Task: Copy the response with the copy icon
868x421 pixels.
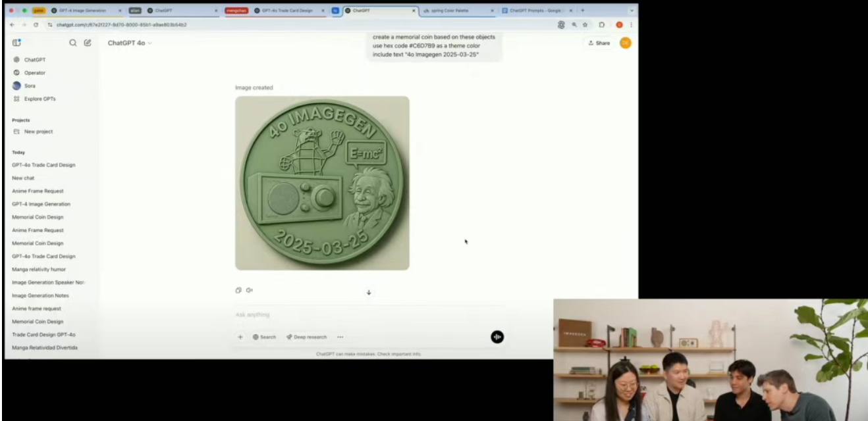Action: point(238,290)
